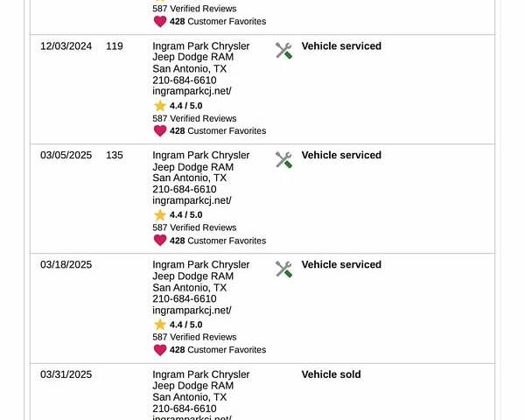Click the wrench icon for 03/18/2025 service

pyautogui.click(x=283, y=269)
